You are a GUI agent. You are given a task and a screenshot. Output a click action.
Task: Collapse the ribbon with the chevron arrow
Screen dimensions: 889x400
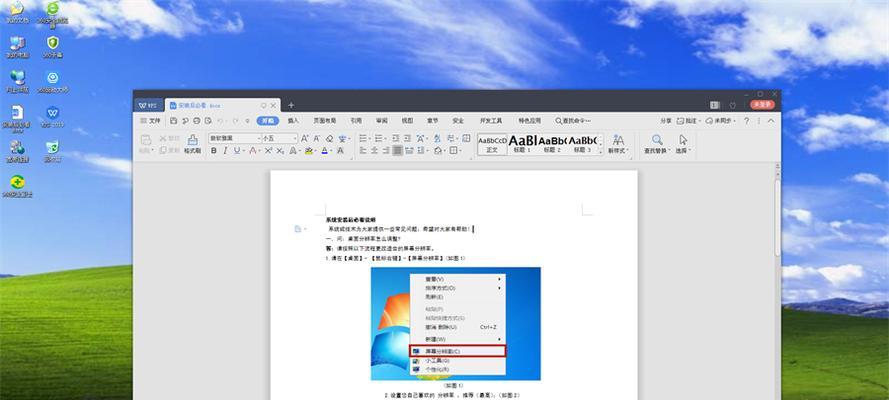(771, 121)
